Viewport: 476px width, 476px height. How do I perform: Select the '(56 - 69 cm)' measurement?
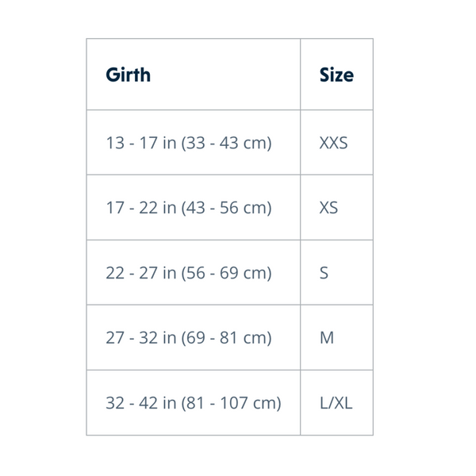point(227,273)
